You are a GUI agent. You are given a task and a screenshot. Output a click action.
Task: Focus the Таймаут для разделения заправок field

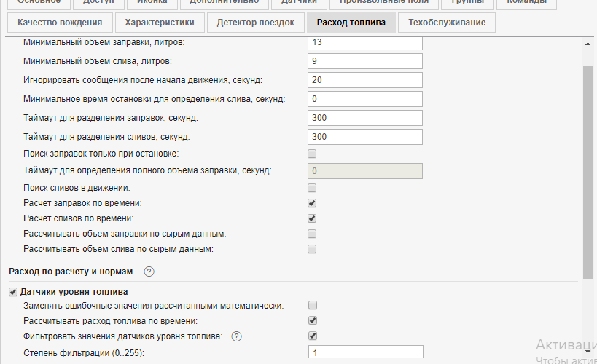coord(365,118)
